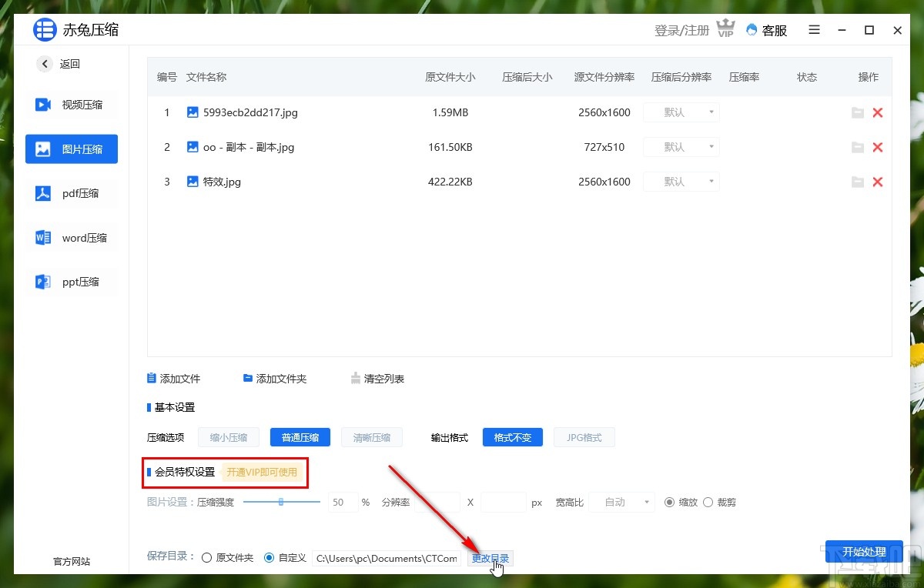The height and width of the screenshot is (588, 924).
Task: Click the save path C:\Users\pc\Documents field
Action: click(x=387, y=559)
